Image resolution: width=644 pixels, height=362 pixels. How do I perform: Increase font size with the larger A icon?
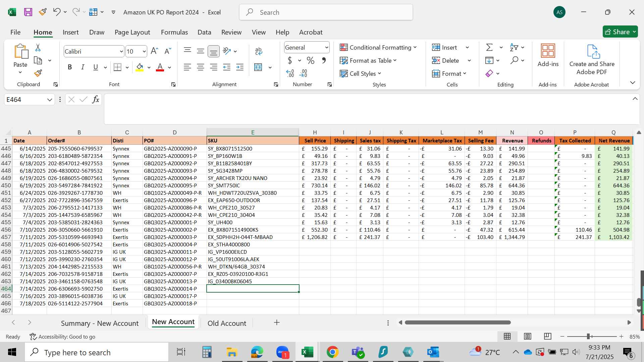point(154,51)
